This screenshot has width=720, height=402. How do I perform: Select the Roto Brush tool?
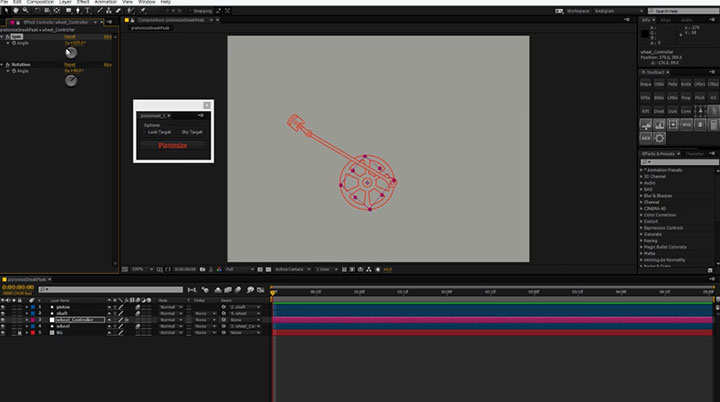pos(131,10)
